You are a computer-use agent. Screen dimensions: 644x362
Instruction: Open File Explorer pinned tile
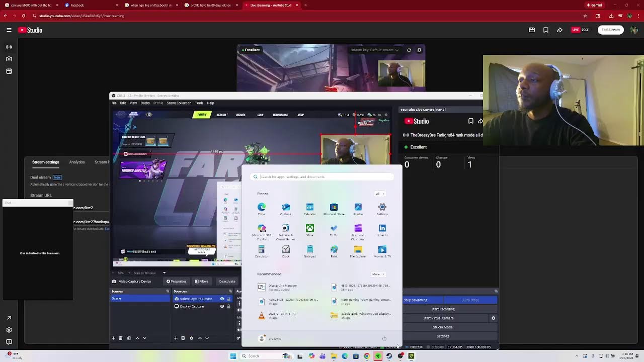click(x=358, y=251)
